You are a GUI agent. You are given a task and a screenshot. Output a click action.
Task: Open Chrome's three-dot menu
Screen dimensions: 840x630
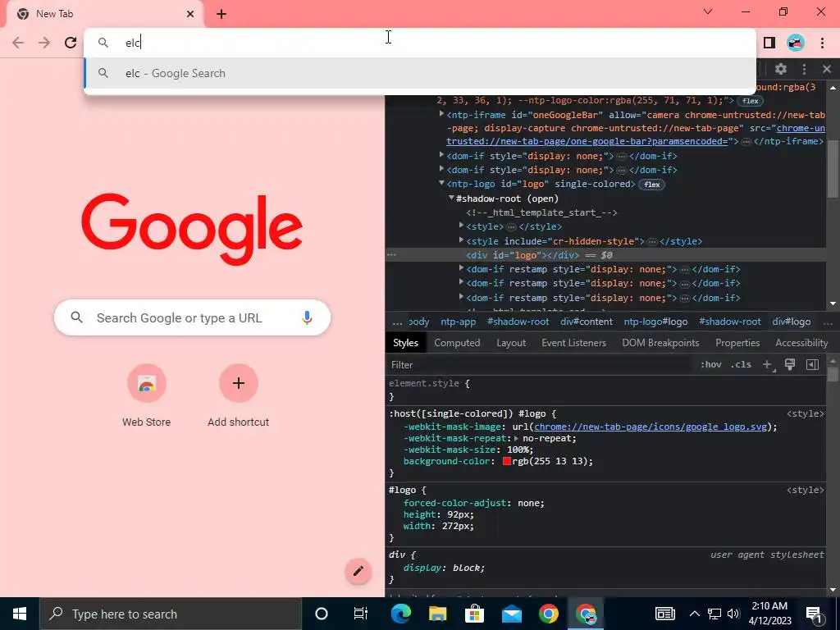(822, 43)
